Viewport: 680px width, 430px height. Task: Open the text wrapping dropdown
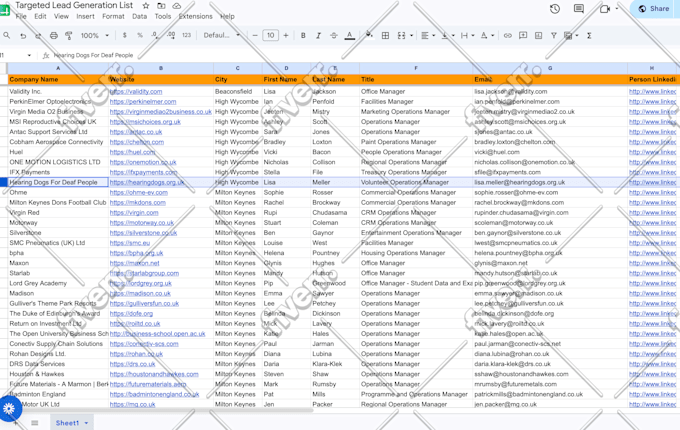click(467, 36)
